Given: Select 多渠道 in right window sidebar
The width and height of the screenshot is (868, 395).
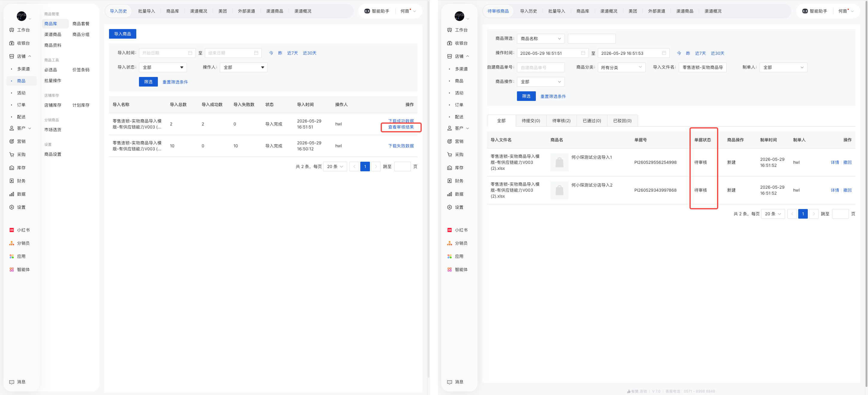Looking at the screenshot, I should pyautogui.click(x=461, y=69).
